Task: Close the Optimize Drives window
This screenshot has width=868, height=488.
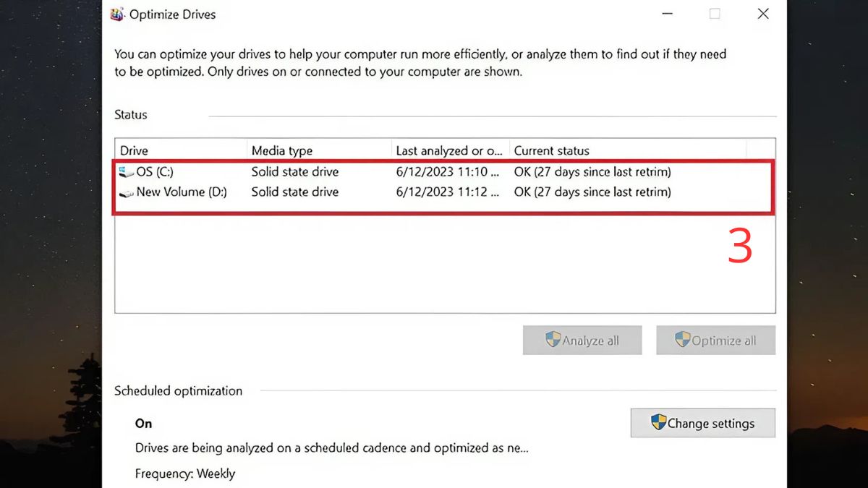Action: [762, 14]
